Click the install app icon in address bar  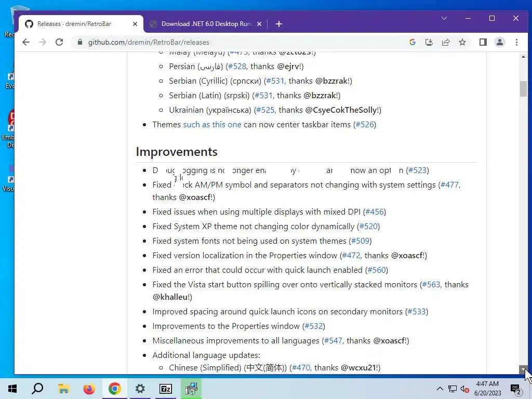(429, 42)
